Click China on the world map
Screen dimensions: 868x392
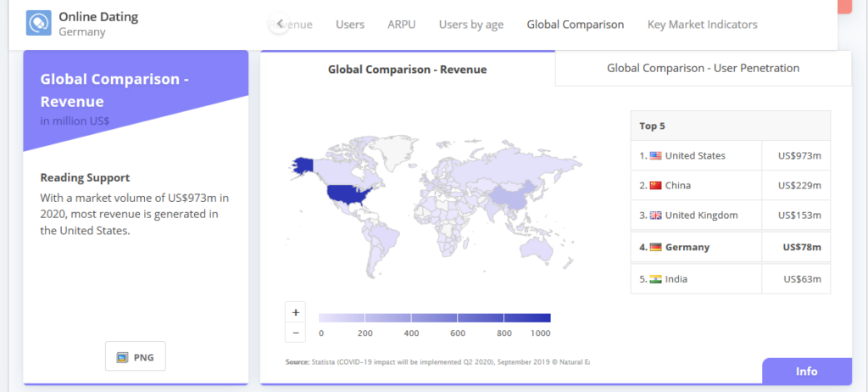pos(509,197)
